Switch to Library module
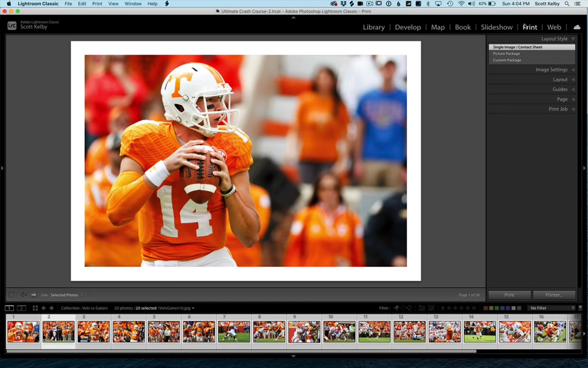Viewport: 588px width, 368px height. point(373,27)
